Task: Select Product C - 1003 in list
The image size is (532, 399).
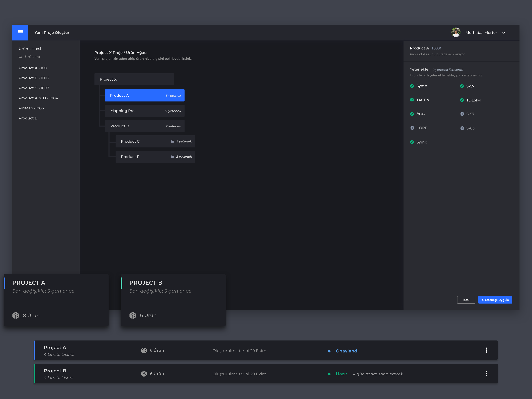Action: [34, 88]
